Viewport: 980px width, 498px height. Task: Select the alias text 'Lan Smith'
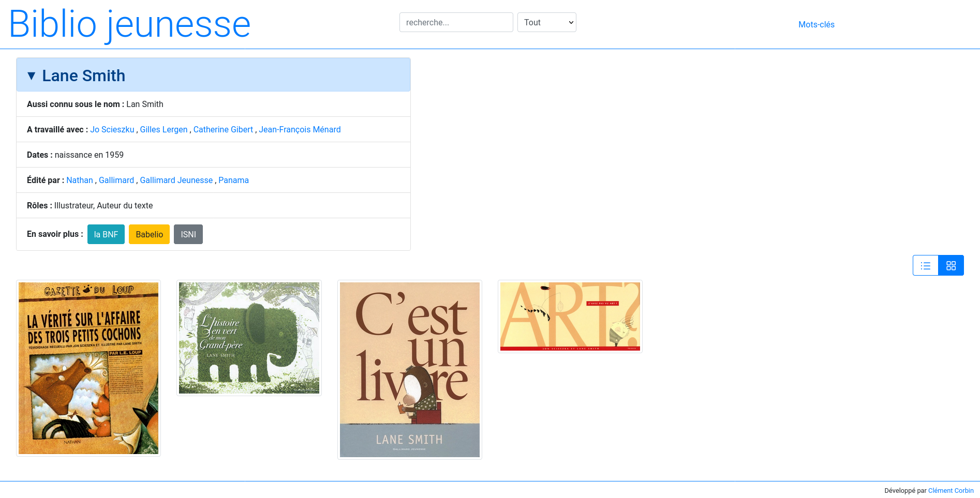[x=145, y=104]
